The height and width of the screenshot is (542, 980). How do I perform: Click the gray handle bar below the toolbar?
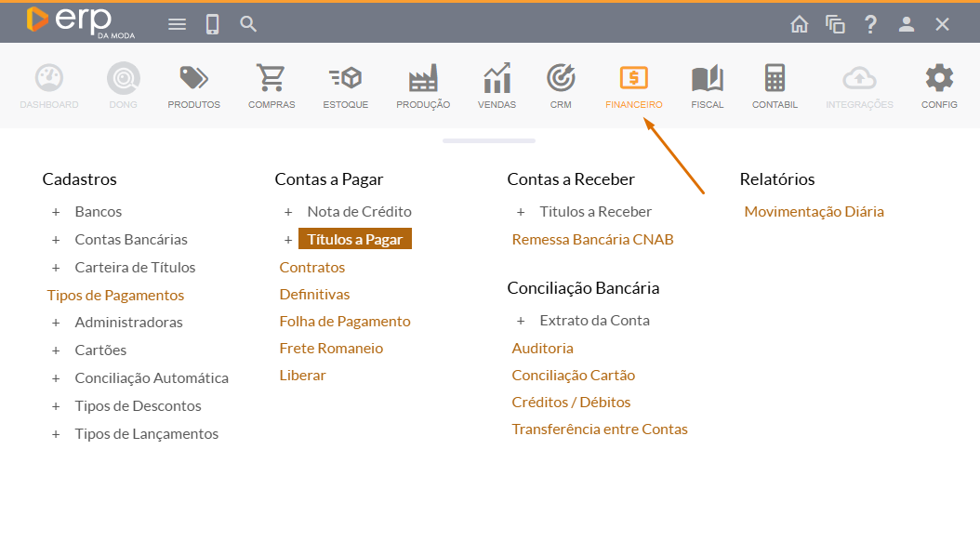point(489,141)
